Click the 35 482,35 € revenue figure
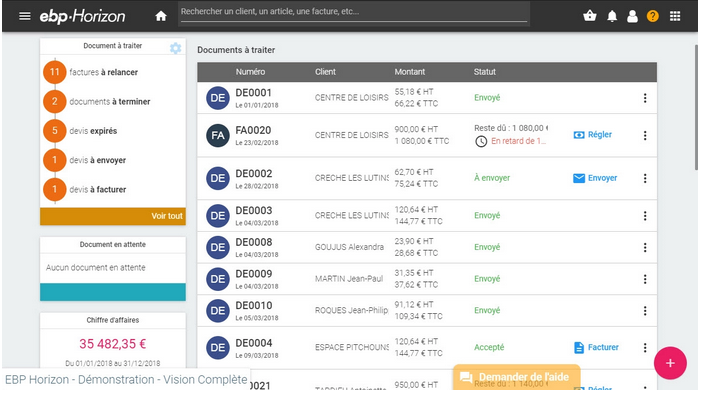704x394 pixels. point(113,344)
